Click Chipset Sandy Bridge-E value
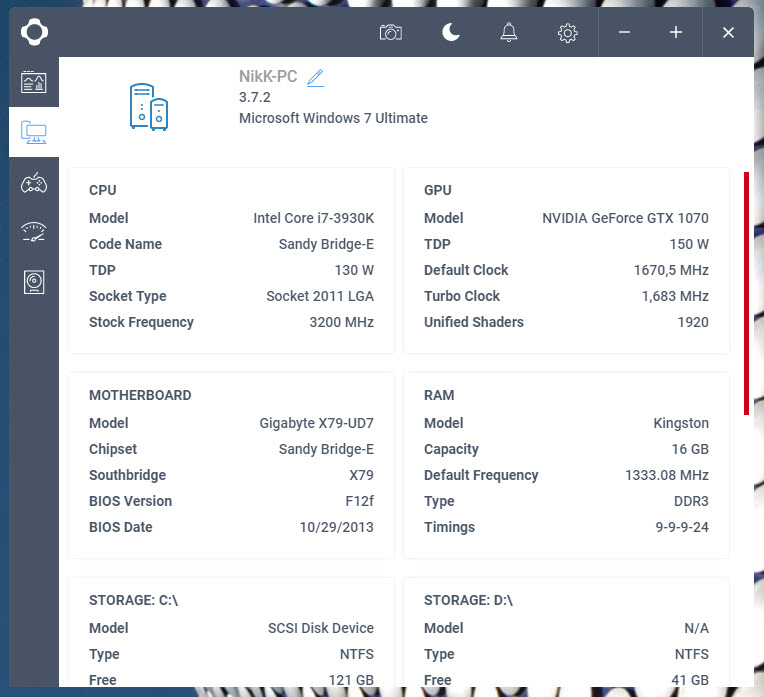The image size is (764, 697). point(326,449)
